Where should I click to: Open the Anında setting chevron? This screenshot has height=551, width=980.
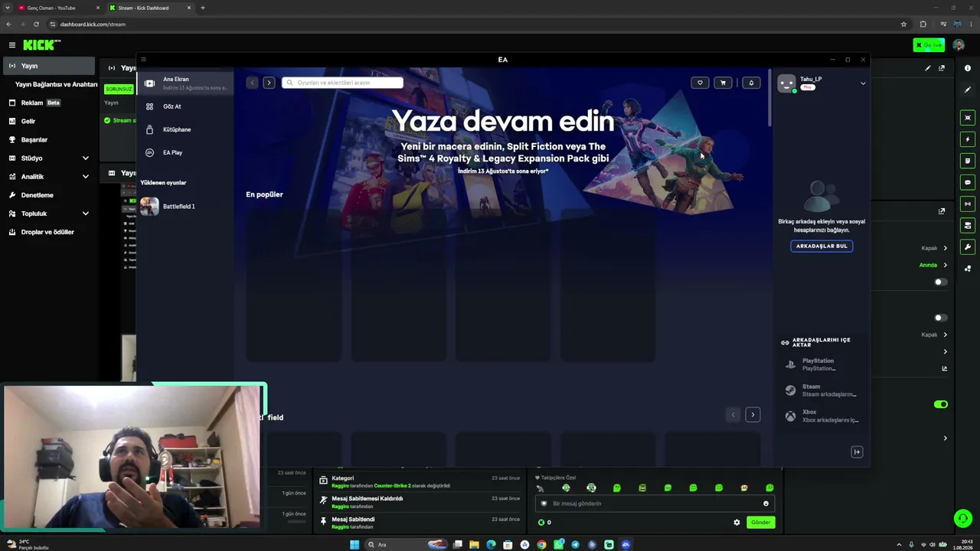point(945,265)
